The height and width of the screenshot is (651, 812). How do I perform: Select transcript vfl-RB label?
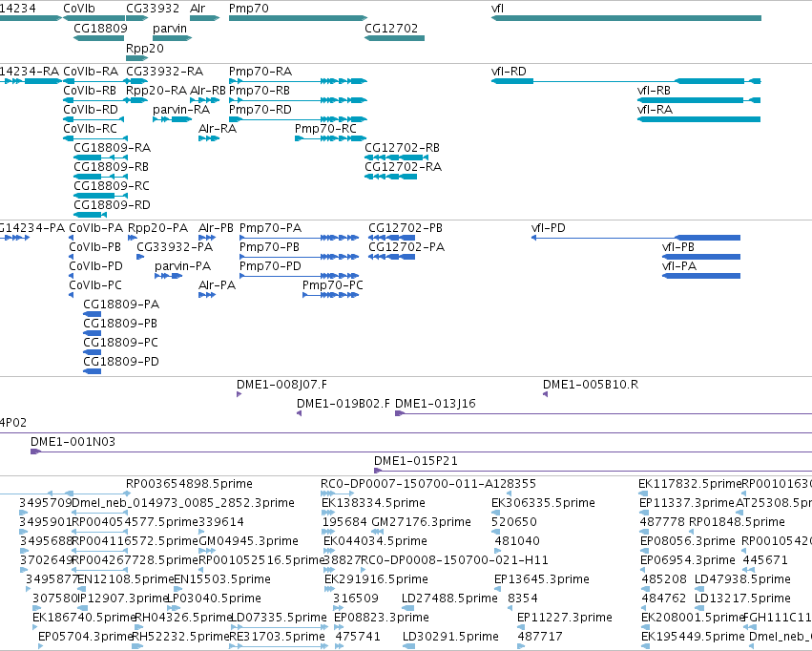pos(654,90)
